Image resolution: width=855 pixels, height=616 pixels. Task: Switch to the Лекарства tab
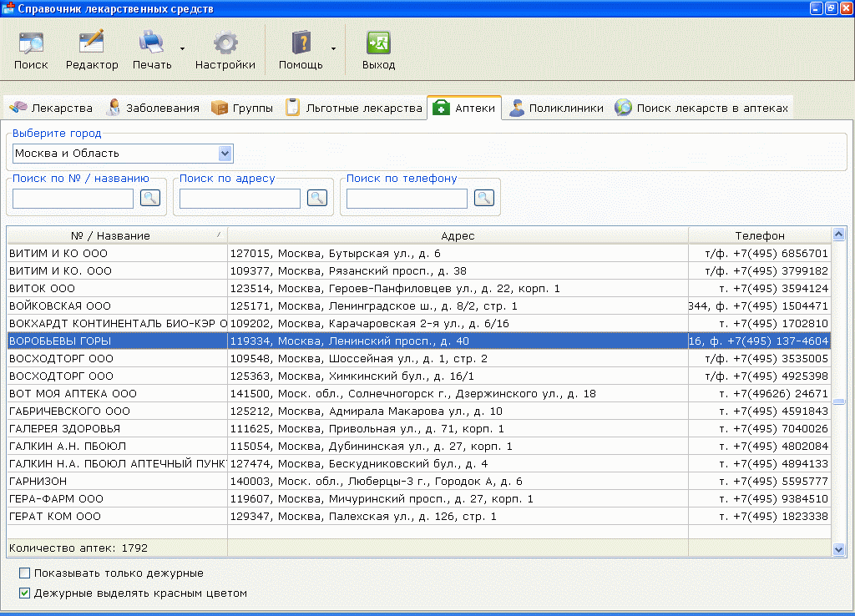[51, 108]
